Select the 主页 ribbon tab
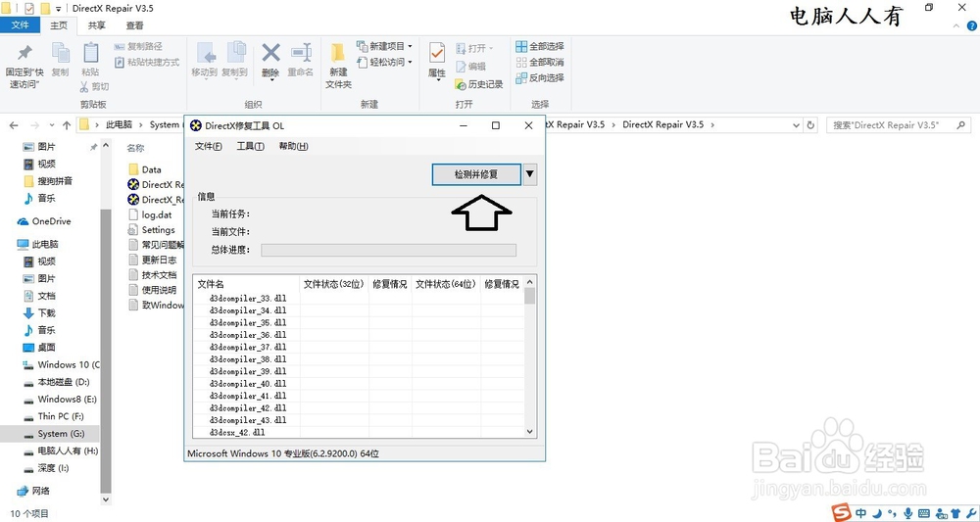 click(x=59, y=25)
